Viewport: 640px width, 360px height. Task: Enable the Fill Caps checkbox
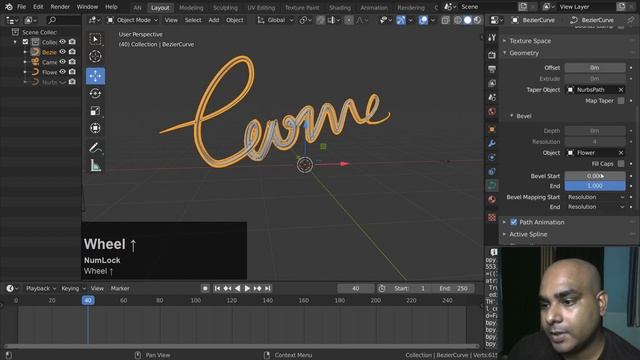pos(621,164)
